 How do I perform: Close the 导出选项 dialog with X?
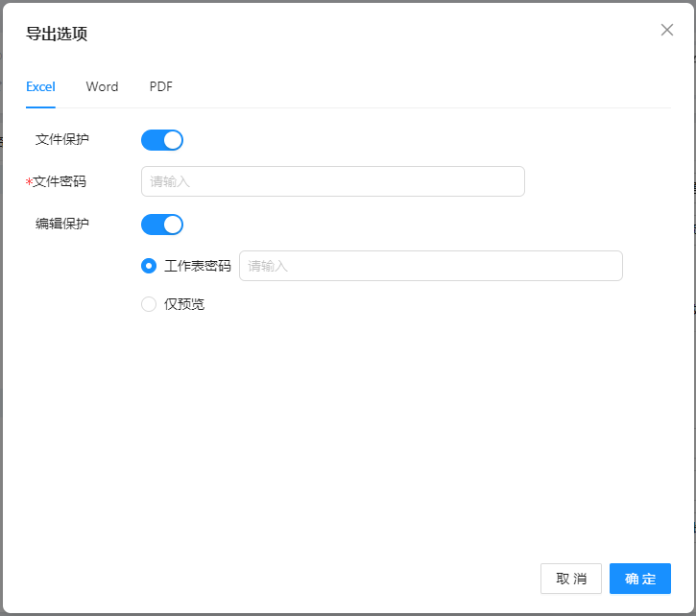pos(667,30)
